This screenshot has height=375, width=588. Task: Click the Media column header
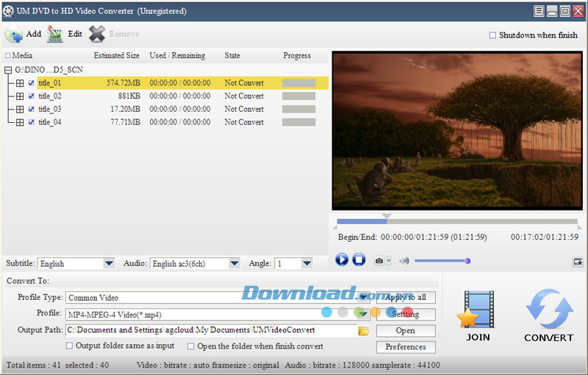point(22,55)
